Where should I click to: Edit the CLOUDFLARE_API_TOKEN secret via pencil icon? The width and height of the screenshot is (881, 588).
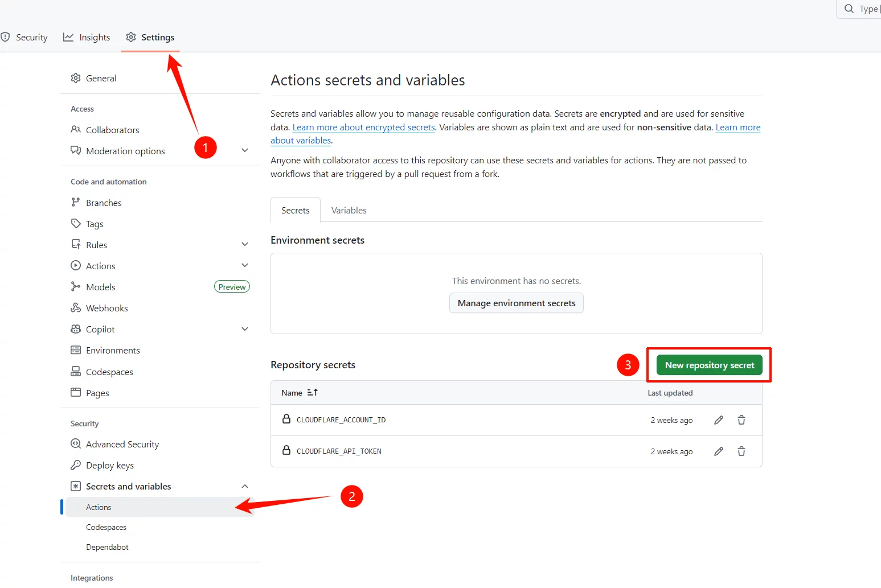(719, 451)
